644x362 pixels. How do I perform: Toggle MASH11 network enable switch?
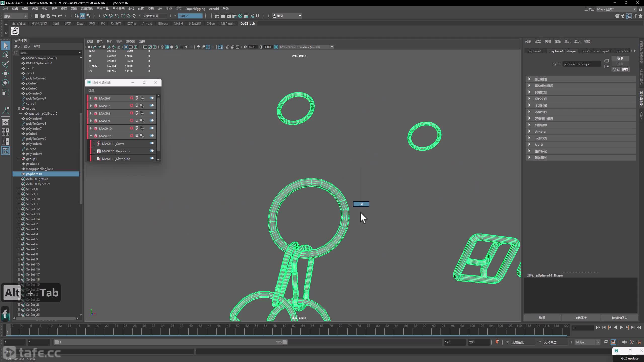click(x=152, y=136)
